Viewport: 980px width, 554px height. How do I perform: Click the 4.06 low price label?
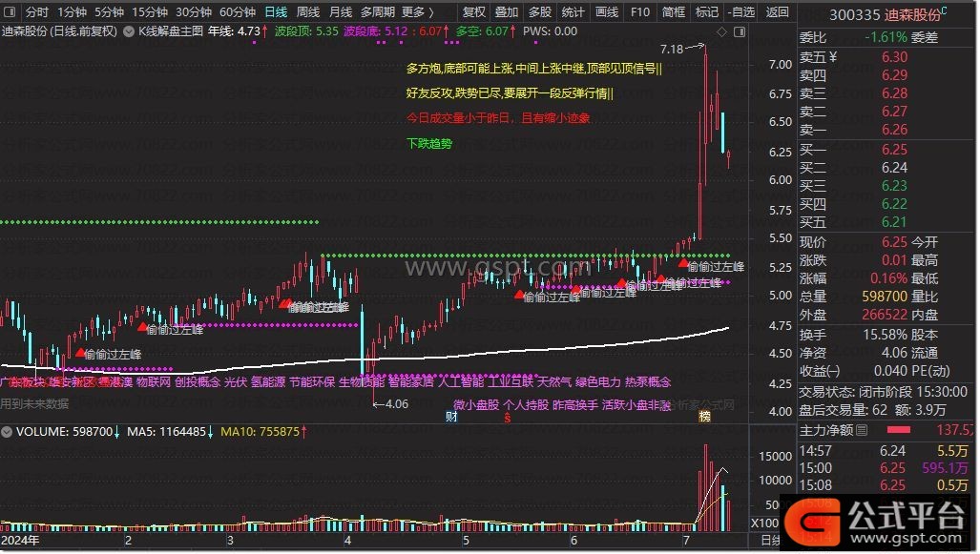(x=397, y=404)
